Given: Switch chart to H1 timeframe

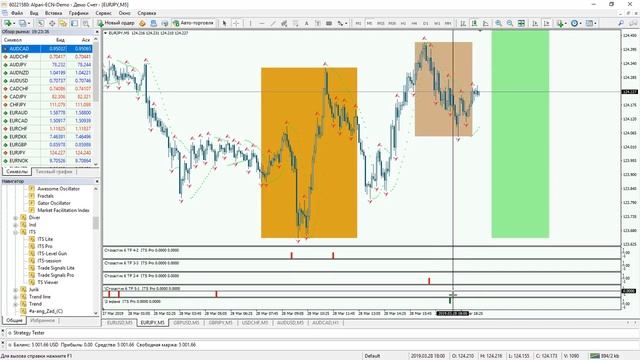Looking at the screenshot, I should [x=403, y=23].
